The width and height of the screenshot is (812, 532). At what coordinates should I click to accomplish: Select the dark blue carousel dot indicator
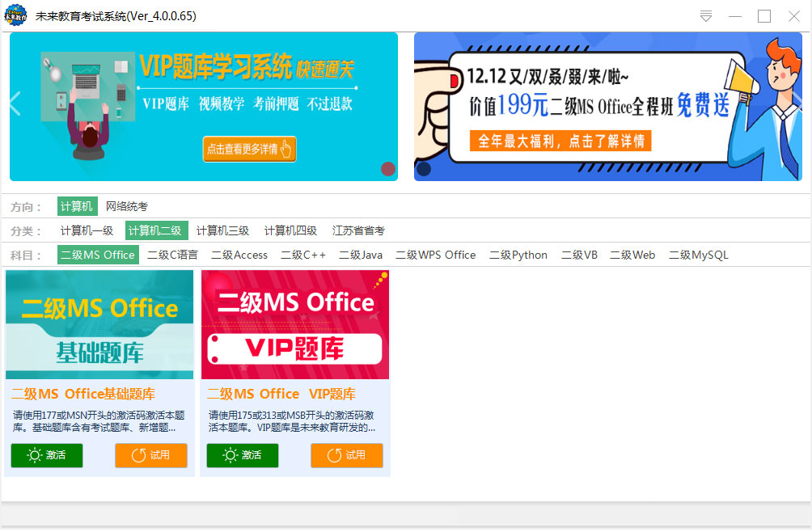pos(424,169)
